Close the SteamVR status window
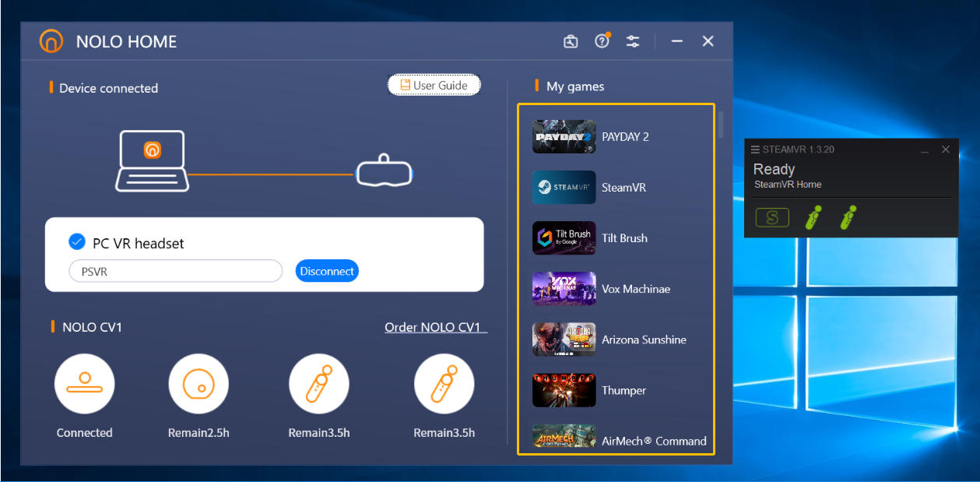 point(946,150)
